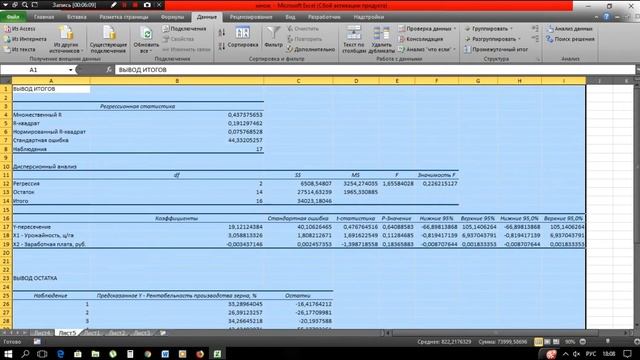Take a screenshot with recorder camera icon
The width and height of the screenshot is (640, 360).
147,5
